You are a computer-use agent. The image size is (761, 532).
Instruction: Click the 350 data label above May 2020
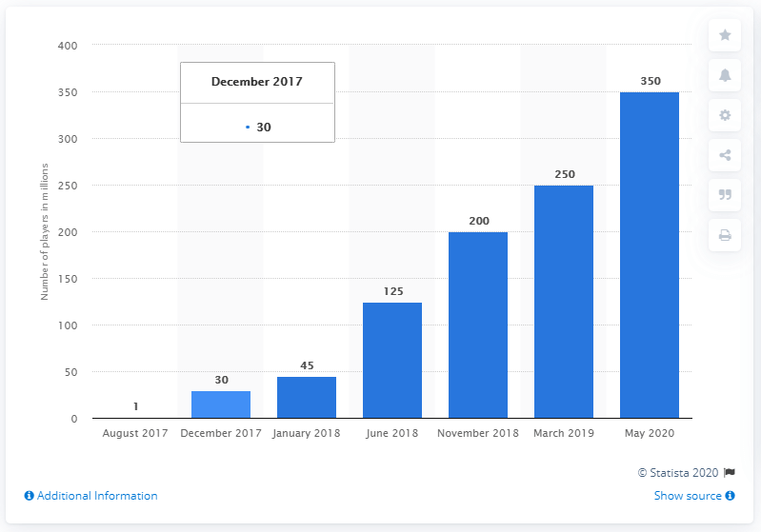coord(651,81)
